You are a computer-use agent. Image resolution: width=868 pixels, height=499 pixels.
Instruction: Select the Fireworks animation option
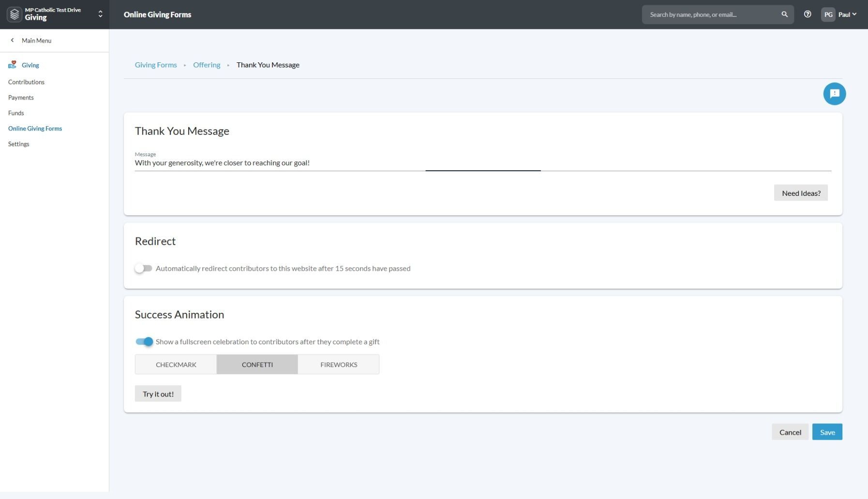(x=339, y=365)
